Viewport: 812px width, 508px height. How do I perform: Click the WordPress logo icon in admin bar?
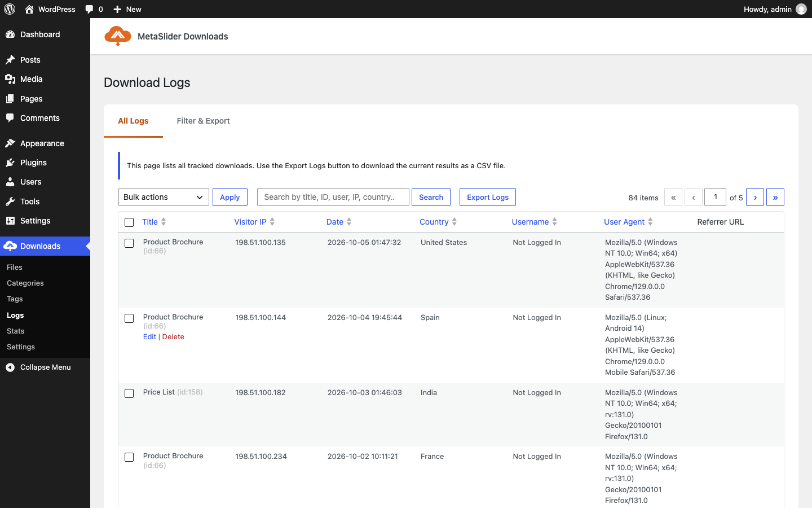10,9
